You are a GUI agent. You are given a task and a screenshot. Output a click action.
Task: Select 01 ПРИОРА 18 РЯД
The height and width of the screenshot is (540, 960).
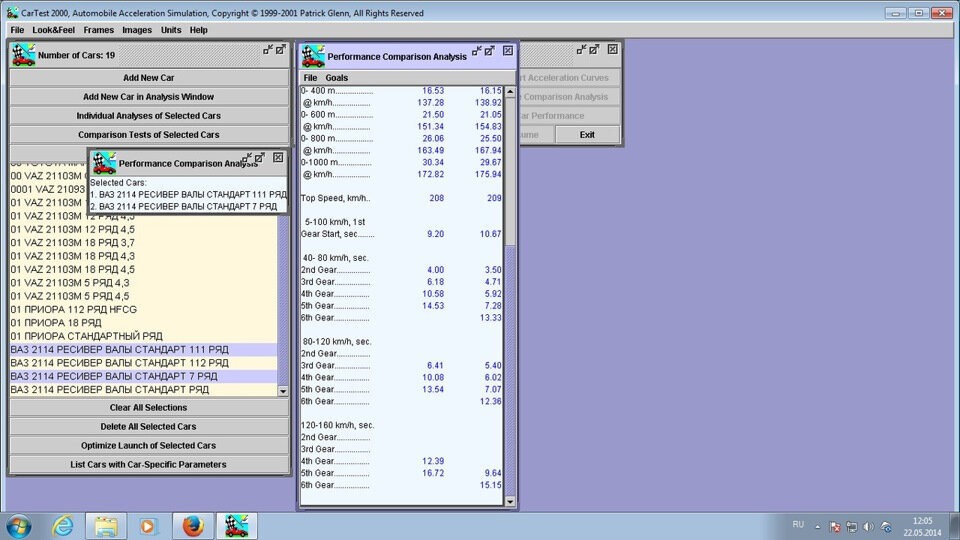click(143, 323)
